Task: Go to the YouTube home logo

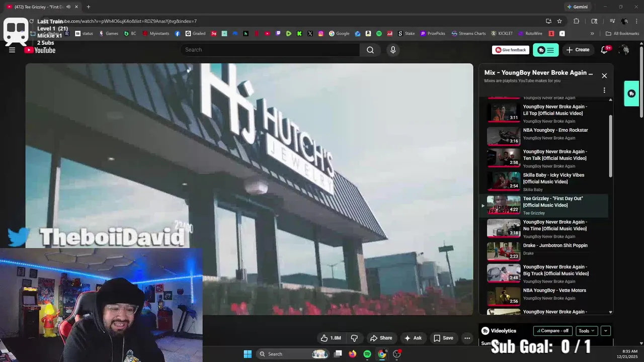Action: coord(40,50)
